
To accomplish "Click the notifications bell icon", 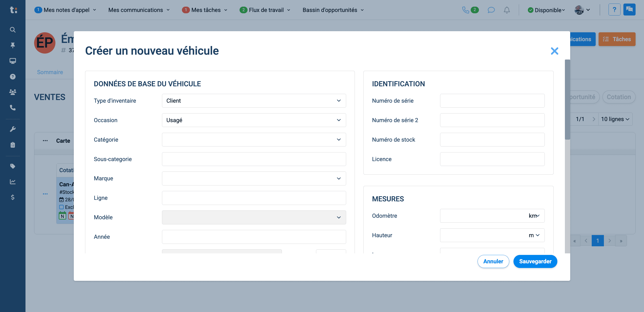I will click(x=507, y=10).
